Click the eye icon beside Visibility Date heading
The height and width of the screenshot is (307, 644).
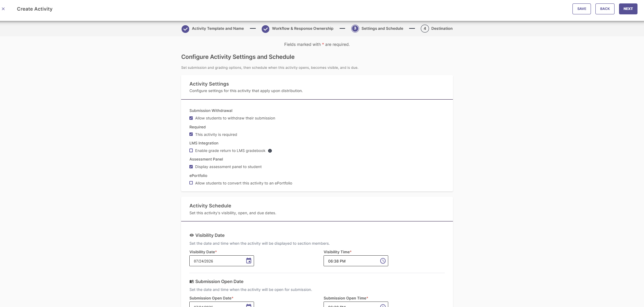[x=192, y=235]
